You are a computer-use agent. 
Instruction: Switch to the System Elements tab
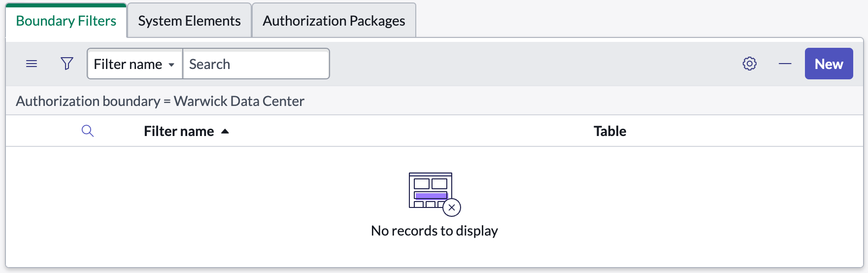click(189, 21)
